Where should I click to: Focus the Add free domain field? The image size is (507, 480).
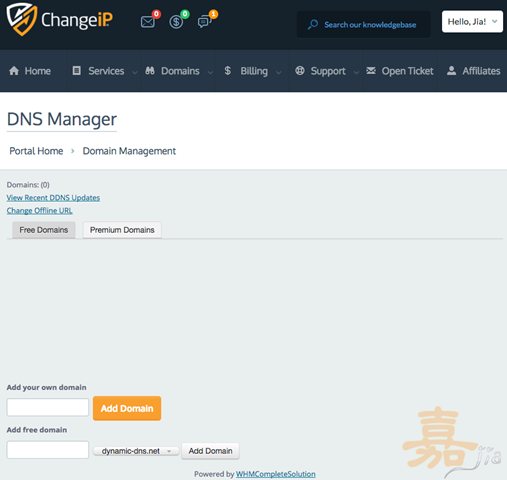click(x=48, y=450)
